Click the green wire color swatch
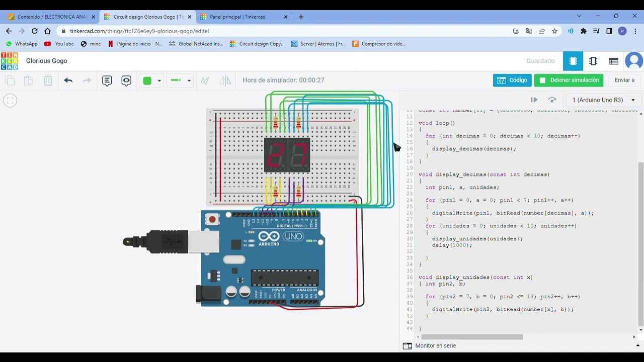This screenshot has height=362, width=644. click(x=147, y=81)
